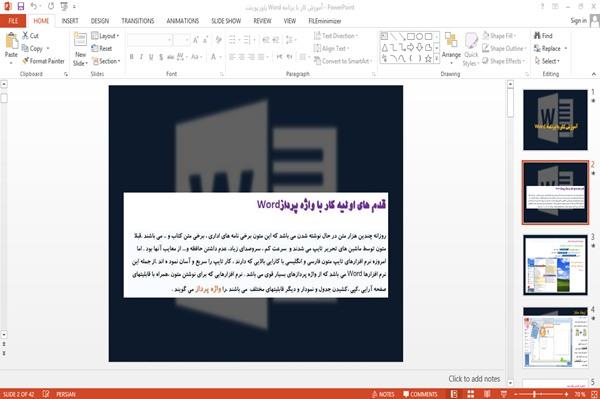Switch to Reading View in status bar
This screenshot has width=600, height=399.
point(487,394)
